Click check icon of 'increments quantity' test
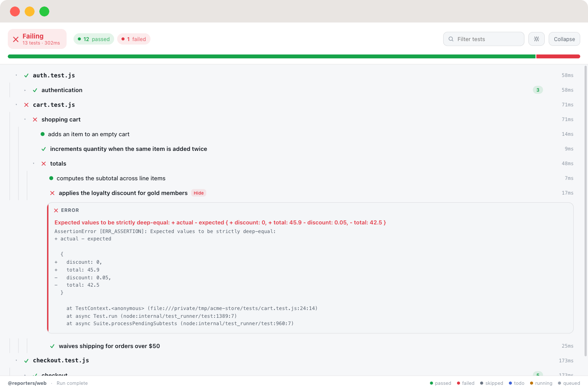The height and width of the screenshot is (390, 588). point(44,149)
